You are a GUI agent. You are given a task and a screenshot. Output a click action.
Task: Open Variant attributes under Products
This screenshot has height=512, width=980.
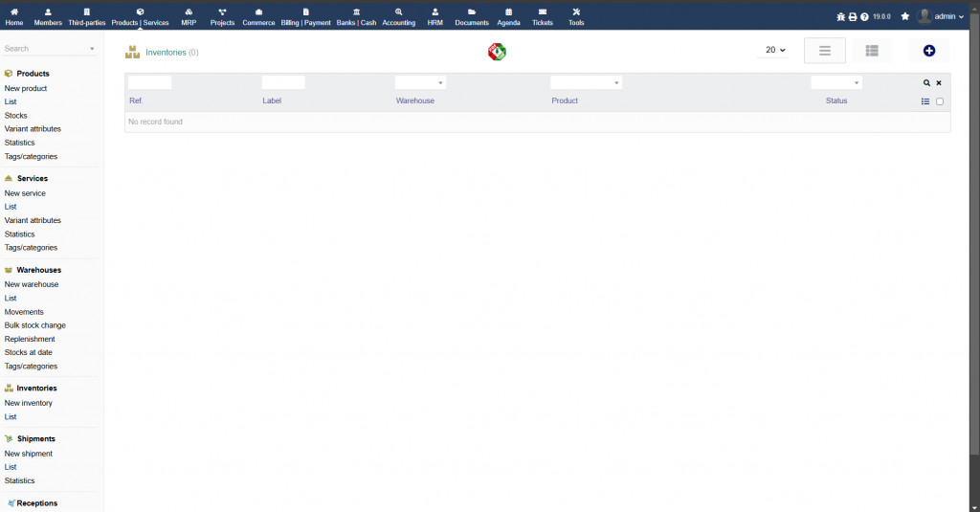tap(33, 129)
